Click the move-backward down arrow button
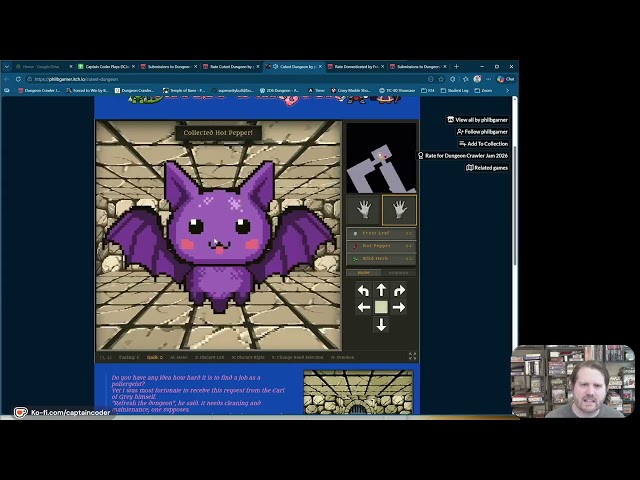The image size is (640, 480). tap(381, 325)
